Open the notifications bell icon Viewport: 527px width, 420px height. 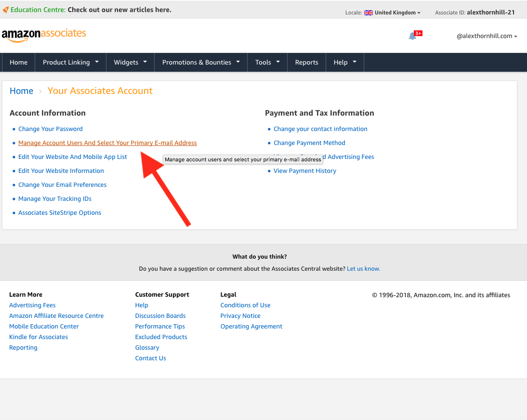tap(412, 36)
